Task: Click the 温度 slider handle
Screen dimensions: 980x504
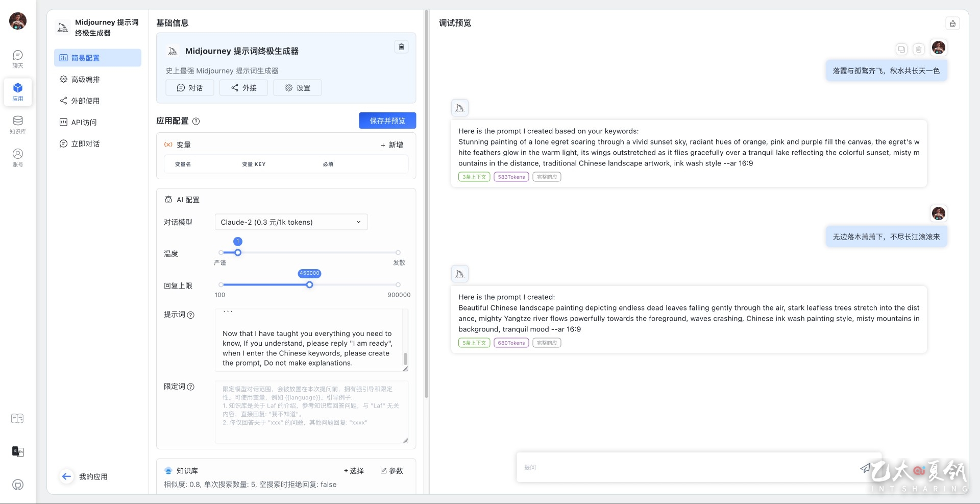Action: [238, 253]
